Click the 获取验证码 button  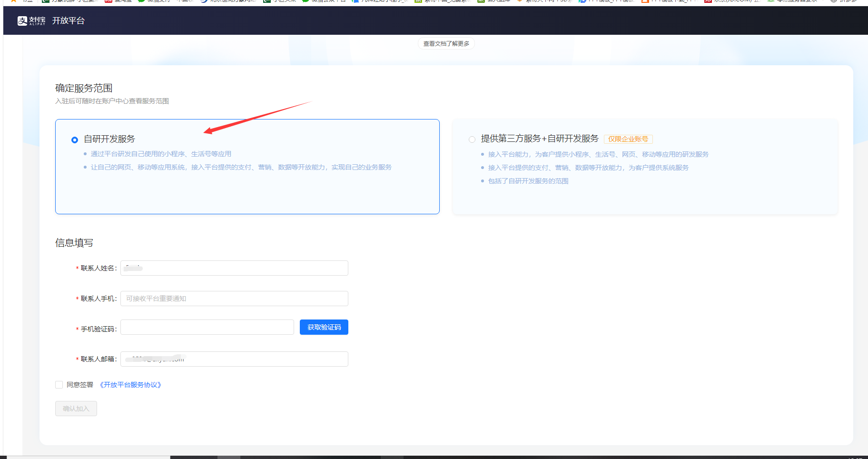coord(324,327)
